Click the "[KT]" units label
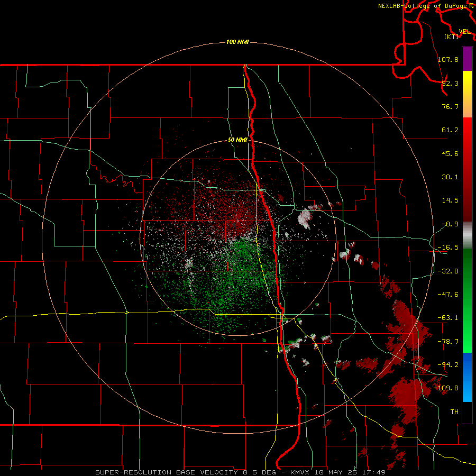476x476 pixels. pos(452,36)
